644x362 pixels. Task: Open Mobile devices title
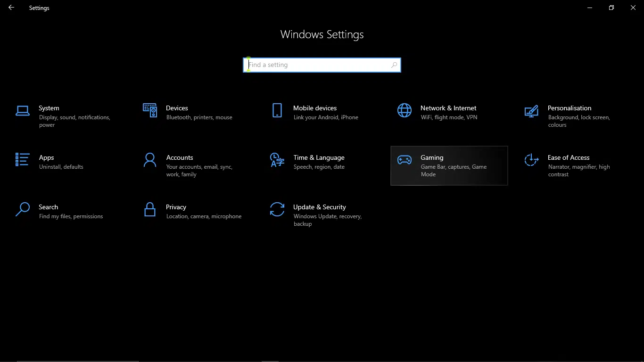pyautogui.click(x=315, y=108)
